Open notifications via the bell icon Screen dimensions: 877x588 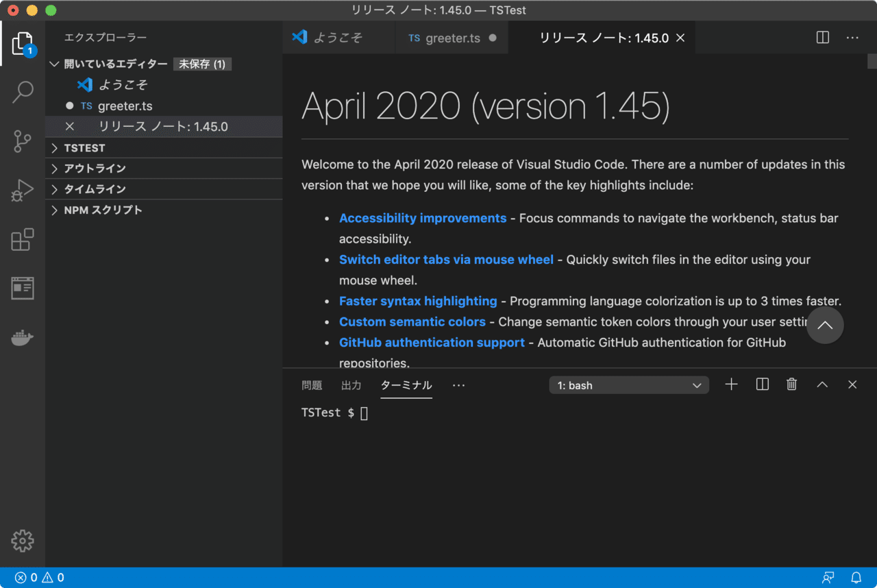(856, 577)
